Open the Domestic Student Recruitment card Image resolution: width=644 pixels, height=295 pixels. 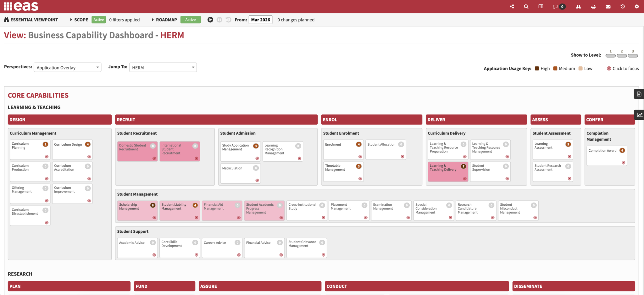(137, 151)
